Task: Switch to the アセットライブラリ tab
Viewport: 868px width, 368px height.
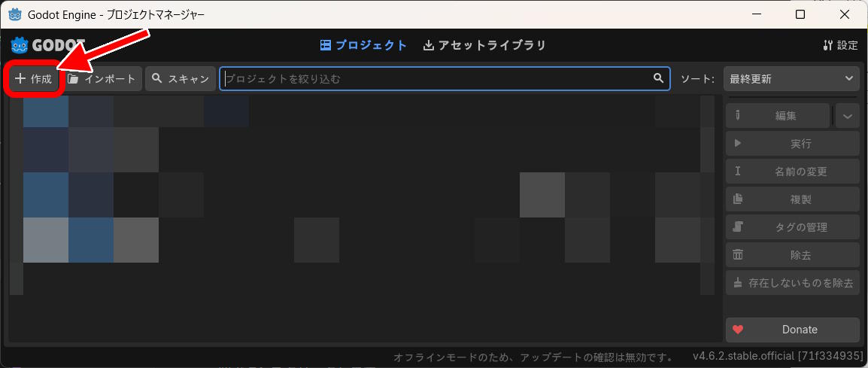Action: pyautogui.click(x=484, y=45)
